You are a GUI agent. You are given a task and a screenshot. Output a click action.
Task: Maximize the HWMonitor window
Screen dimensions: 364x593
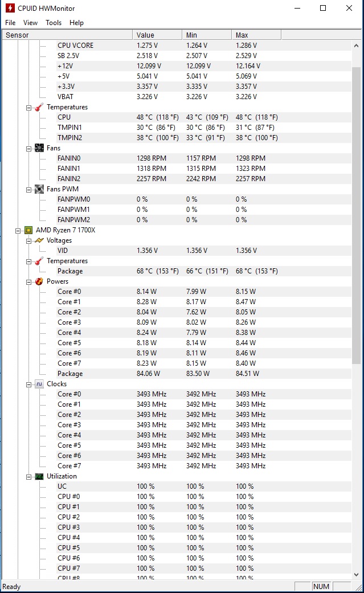point(323,8)
